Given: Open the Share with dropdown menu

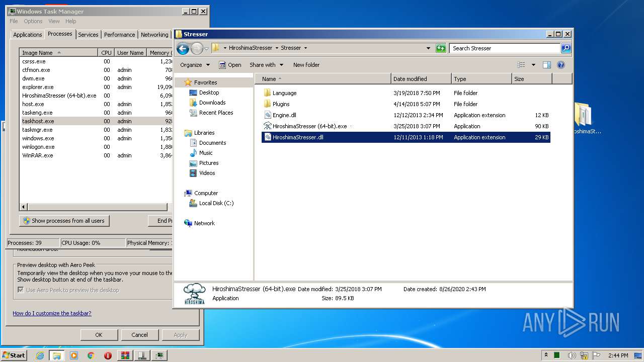Looking at the screenshot, I should tap(266, 65).
